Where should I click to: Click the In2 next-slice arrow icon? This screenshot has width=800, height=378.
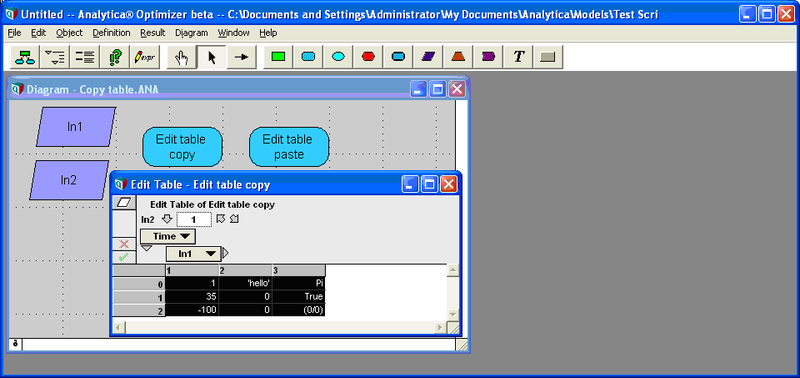235,219
